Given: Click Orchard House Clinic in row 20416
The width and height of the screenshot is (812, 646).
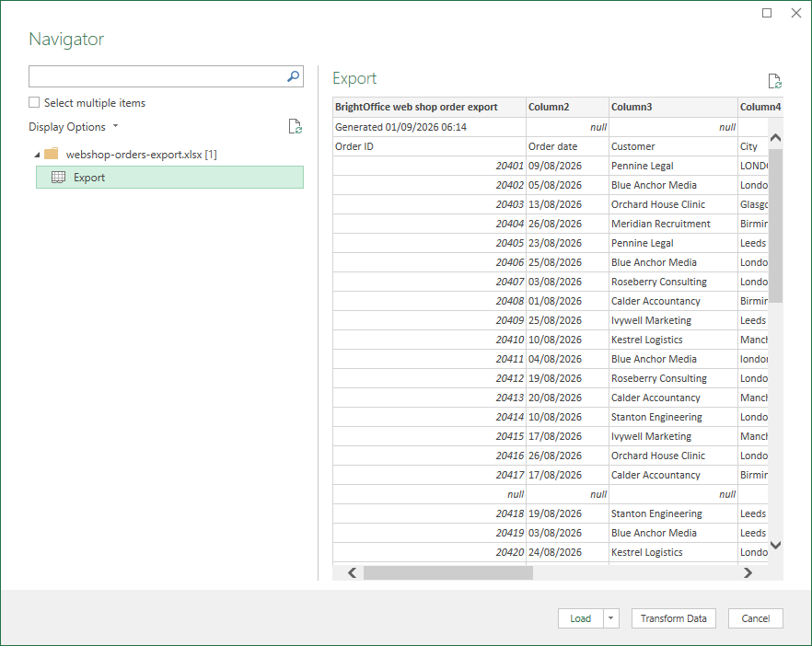Looking at the screenshot, I should (674, 456).
